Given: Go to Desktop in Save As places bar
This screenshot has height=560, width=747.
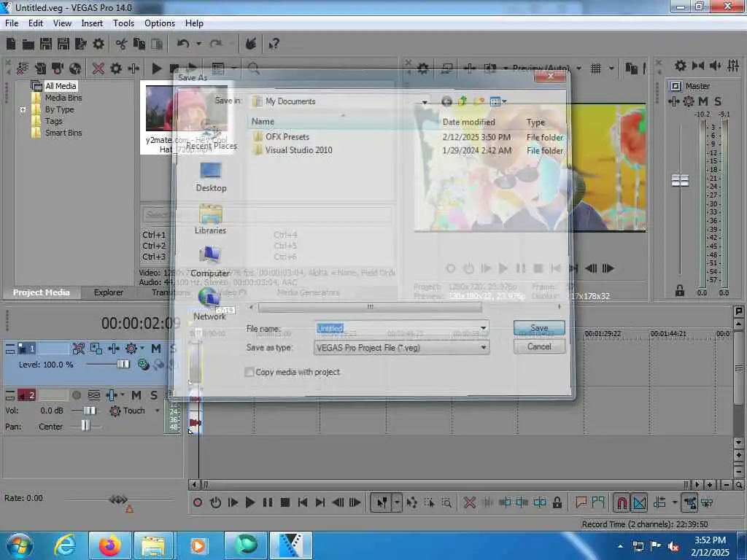Looking at the screenshot, I should (211, 177).
